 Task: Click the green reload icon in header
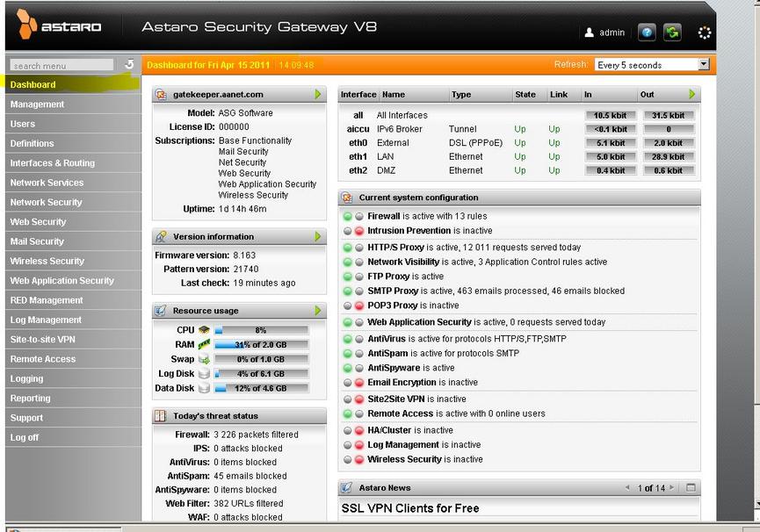[x=672, y=32]
